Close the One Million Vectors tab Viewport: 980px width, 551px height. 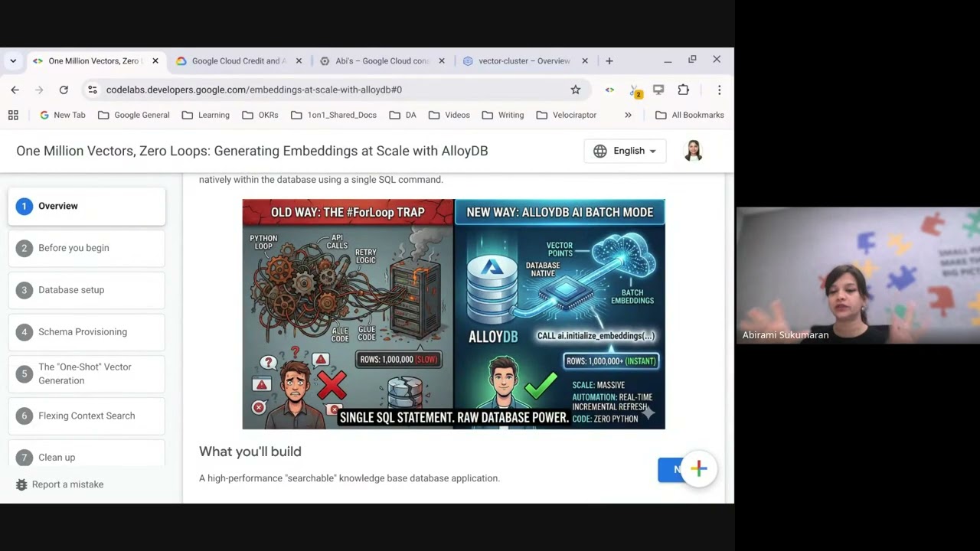(x=155, y=60)
